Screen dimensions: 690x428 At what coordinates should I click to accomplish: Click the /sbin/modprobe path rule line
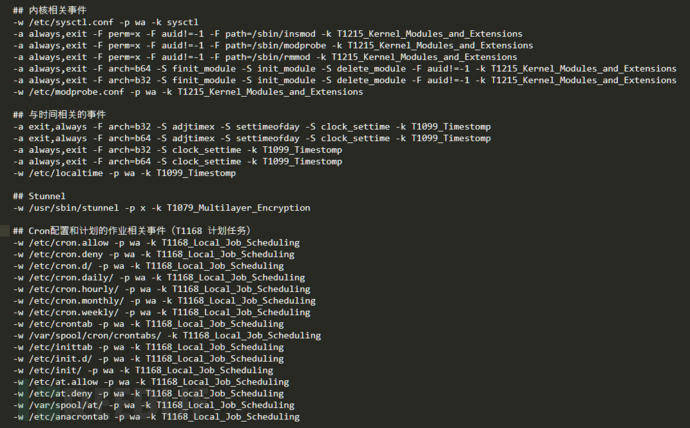[x=273, y=45]
